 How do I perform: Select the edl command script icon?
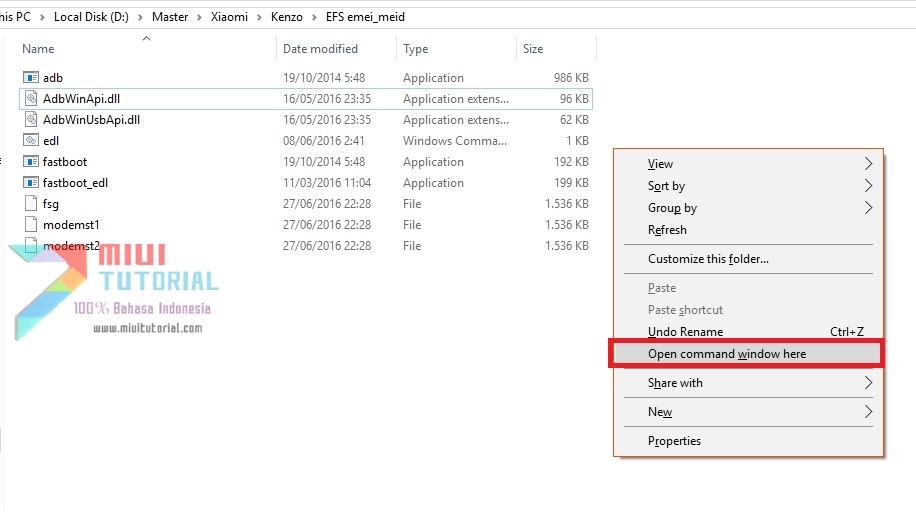pyautogui.click(x=30, y=141)
